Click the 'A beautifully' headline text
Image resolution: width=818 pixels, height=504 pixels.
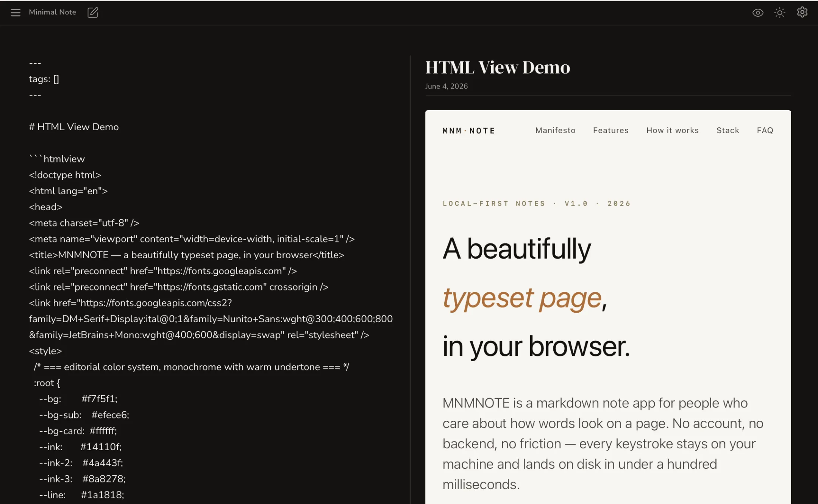517,249
